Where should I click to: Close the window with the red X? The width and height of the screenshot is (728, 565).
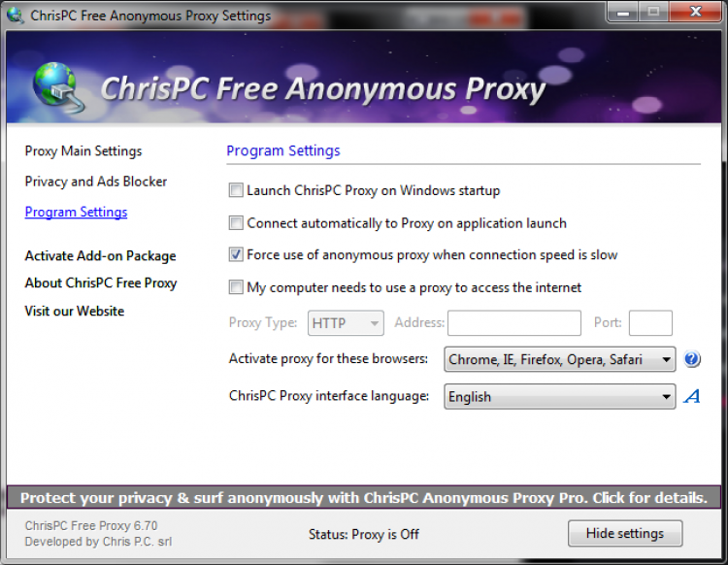click(696, 12)
